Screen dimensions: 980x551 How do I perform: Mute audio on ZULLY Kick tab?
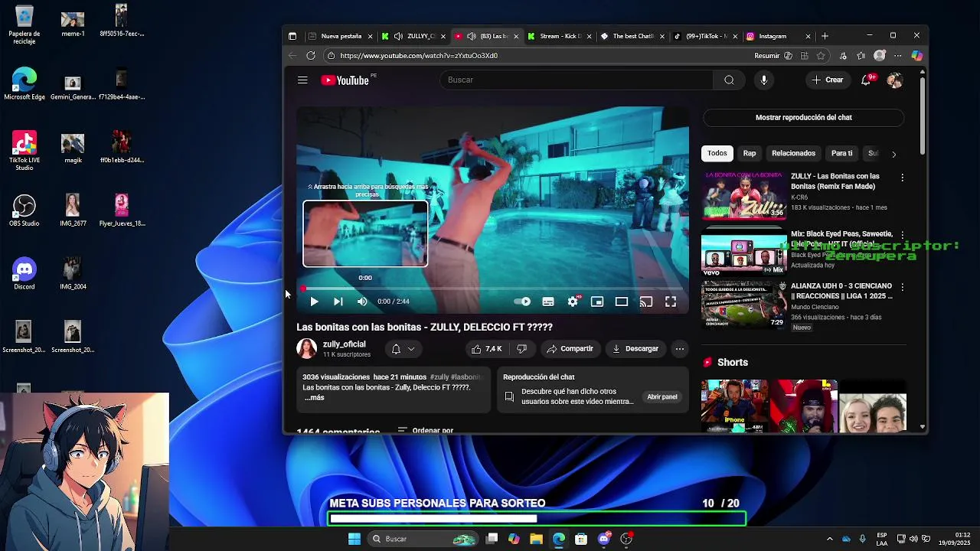point(398,36)
